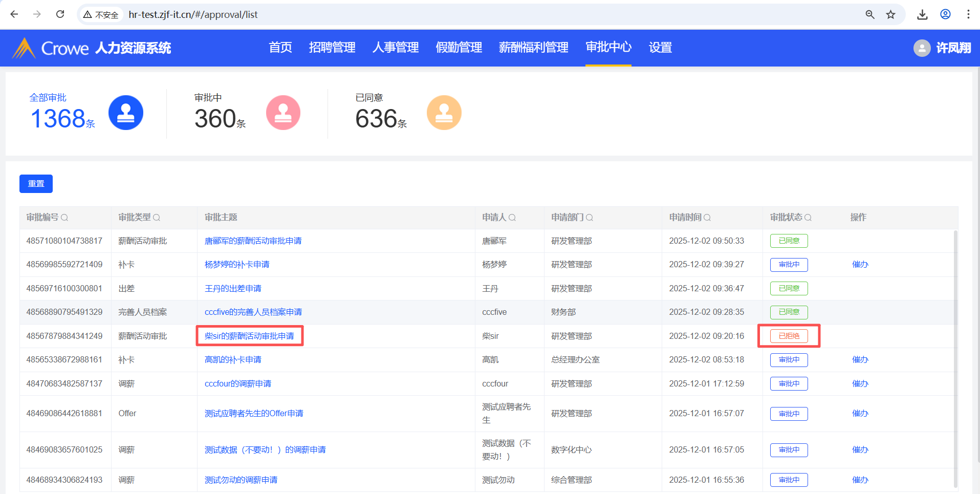This screenshot has width=980, height=494.
Task: Click search icon beside 审批编号 column header
Action: [64, 218]
